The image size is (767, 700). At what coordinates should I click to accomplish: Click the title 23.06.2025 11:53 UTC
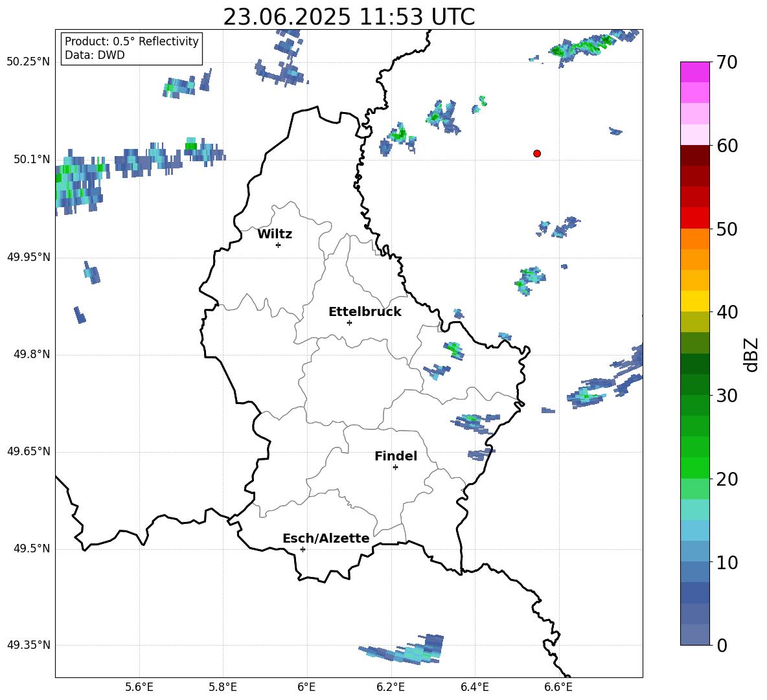click(x=349, y=17)
